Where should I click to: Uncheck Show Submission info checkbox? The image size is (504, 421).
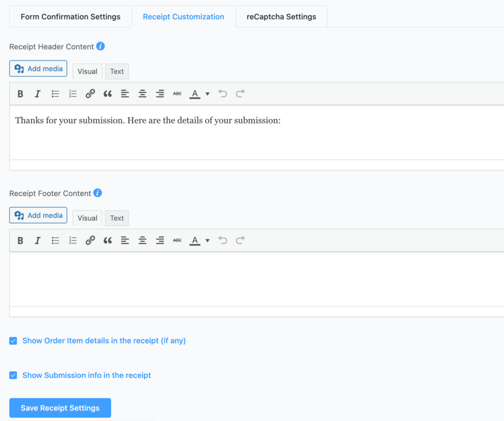13,375
